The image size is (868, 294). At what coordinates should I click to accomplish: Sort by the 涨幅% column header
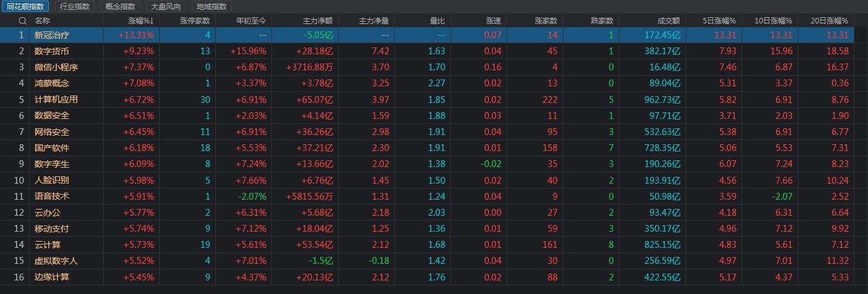[141, 21]
